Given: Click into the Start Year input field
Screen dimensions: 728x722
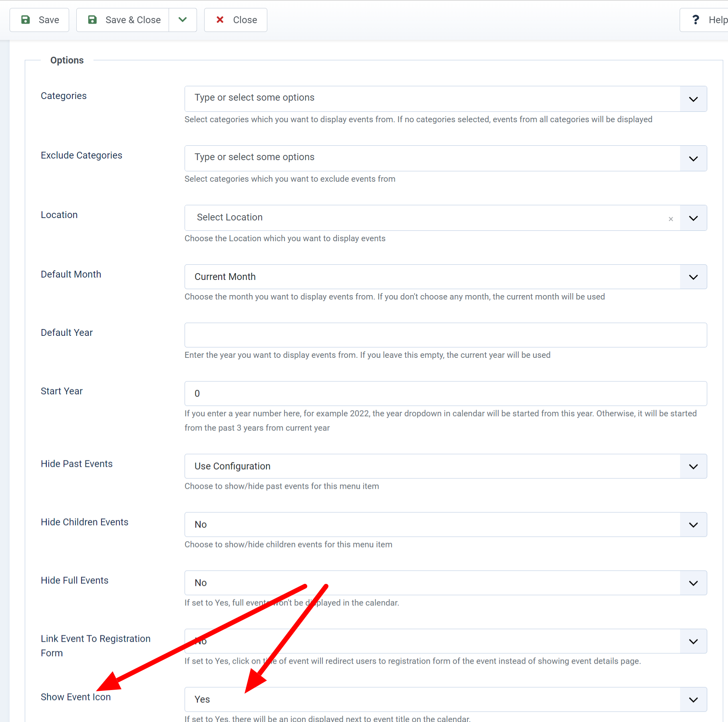Looking at the screenshot, I should (x=446, y=393).
